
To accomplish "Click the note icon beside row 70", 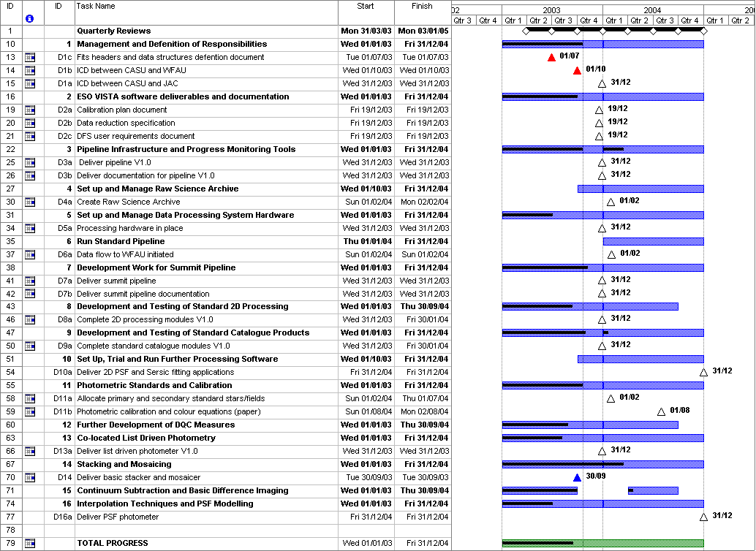I will 30,477.
